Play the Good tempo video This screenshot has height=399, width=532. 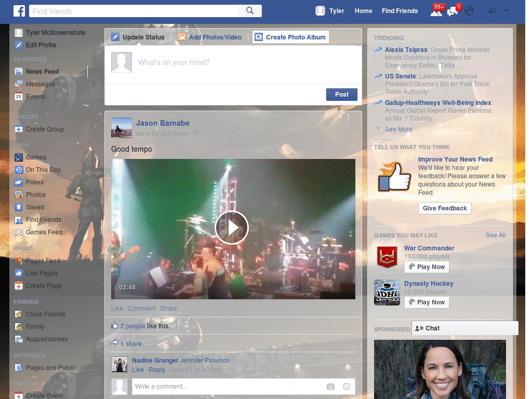point(232,228)
